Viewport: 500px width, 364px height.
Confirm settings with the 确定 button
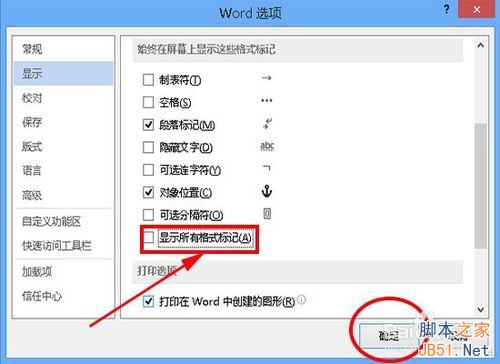click(389, 335)
